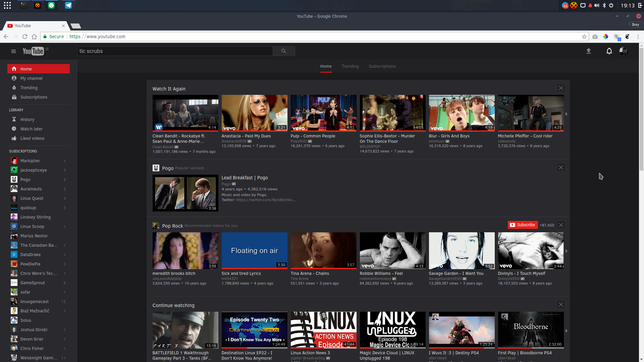The image size is (644, 362).
Task: Close the YouTube browser tab
Action: [x=63, y=26]
